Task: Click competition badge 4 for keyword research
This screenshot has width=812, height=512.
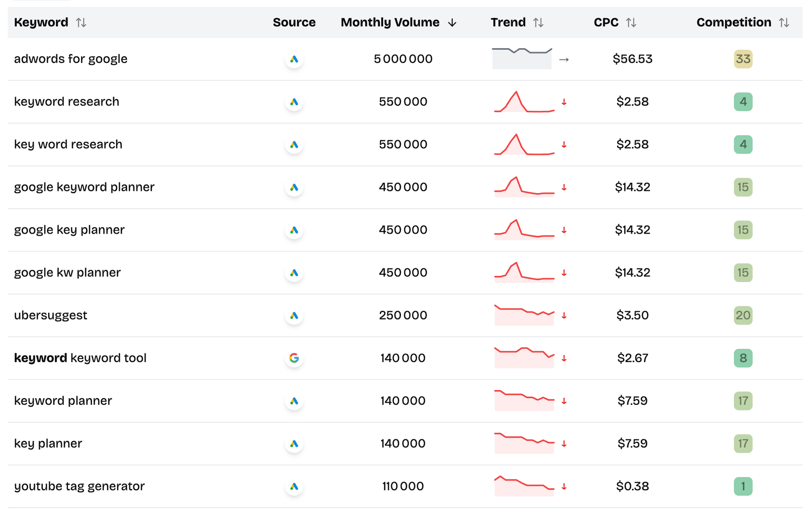Action: [x=743, y=102]
